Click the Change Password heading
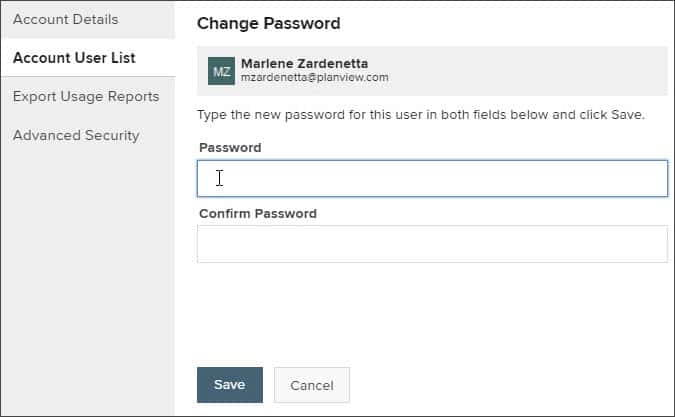Viewport: 675px width, 417px height. [x=268, y=23]
